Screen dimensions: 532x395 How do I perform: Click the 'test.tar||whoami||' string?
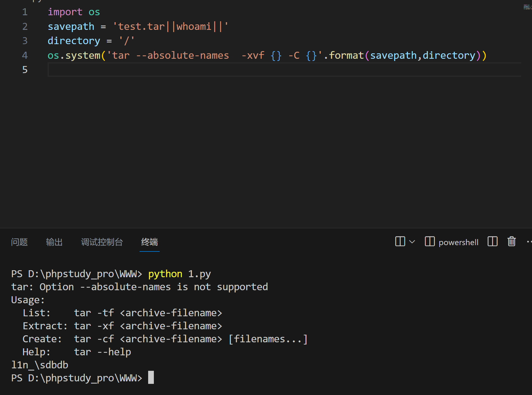point(171,27)
